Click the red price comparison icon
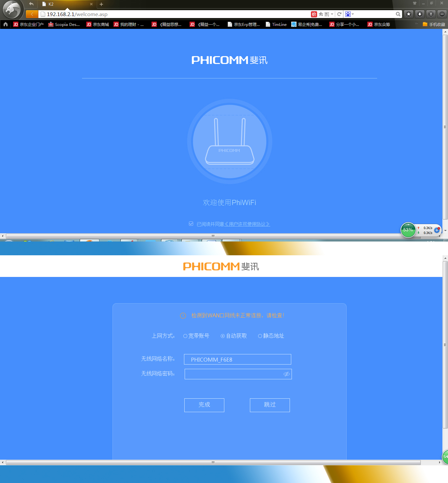The width and height of the screenshot is (448, 483). pos(314,14)
